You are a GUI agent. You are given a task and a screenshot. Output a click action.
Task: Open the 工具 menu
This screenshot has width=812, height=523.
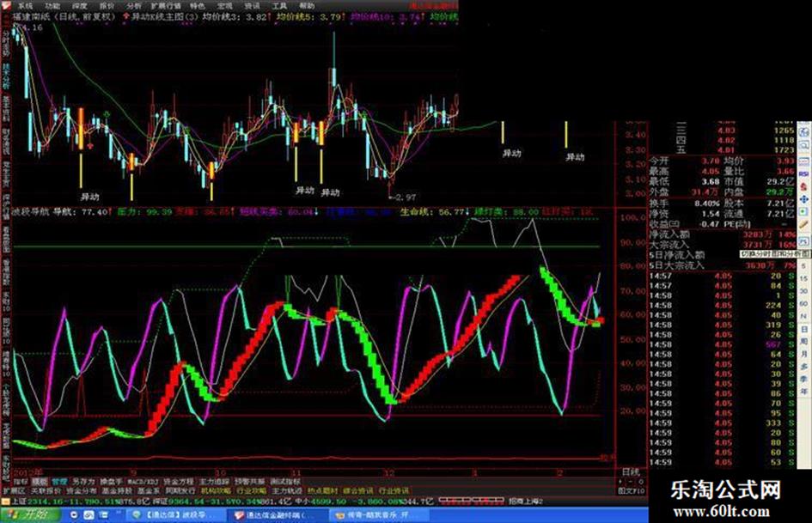pos(279,6)
